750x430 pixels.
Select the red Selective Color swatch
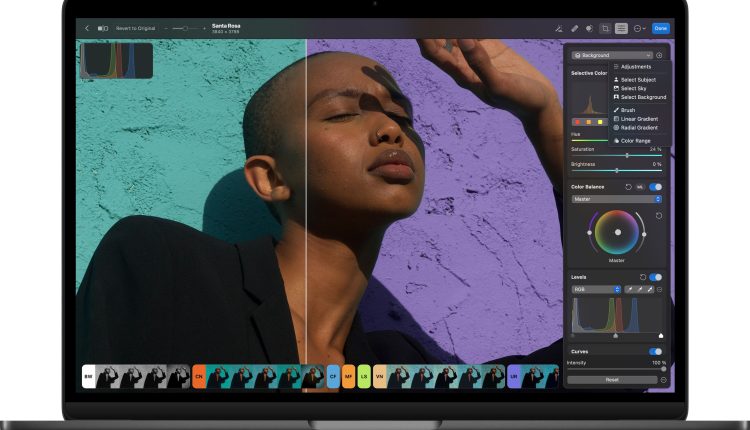pyautogui.click(x=577, y=122)
